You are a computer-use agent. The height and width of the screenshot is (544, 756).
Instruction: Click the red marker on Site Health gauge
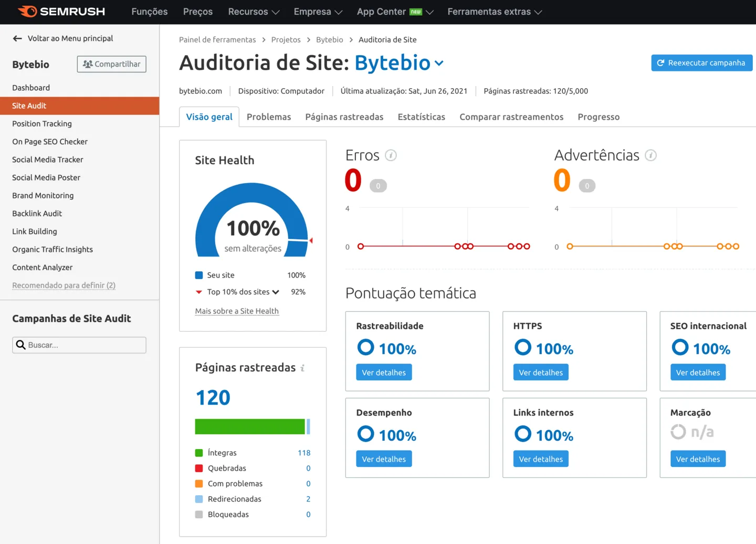coord(311,240)
